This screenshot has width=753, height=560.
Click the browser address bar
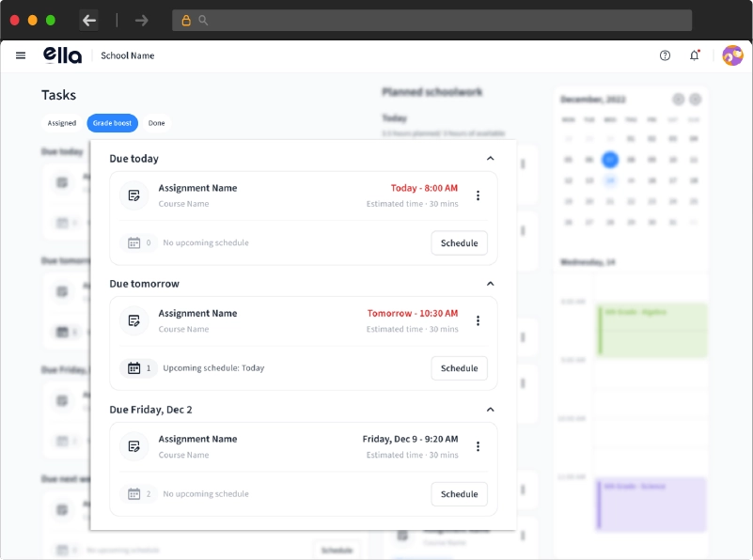(432, 21)
